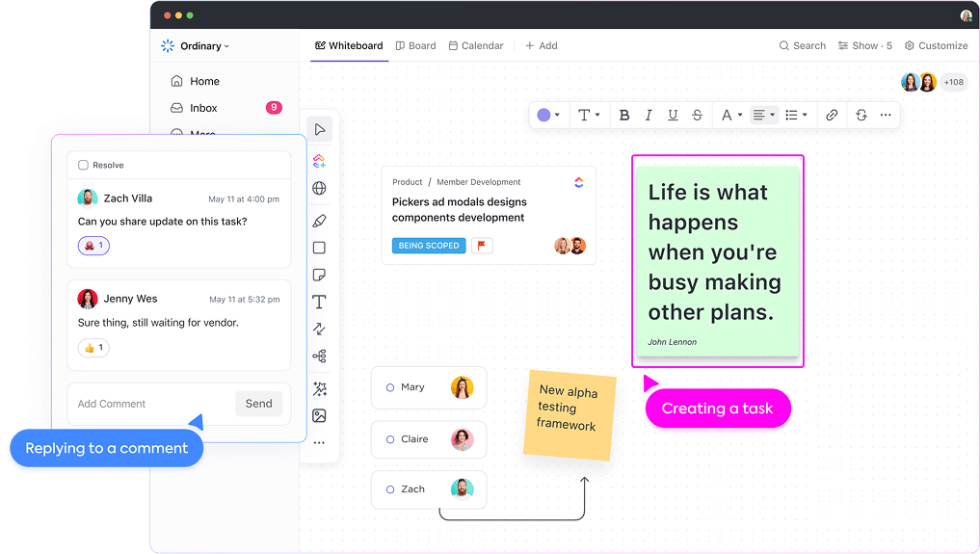Click the assignee avatars on task card
This screenshot has width=980, height=554.
[x=570, y=246]
